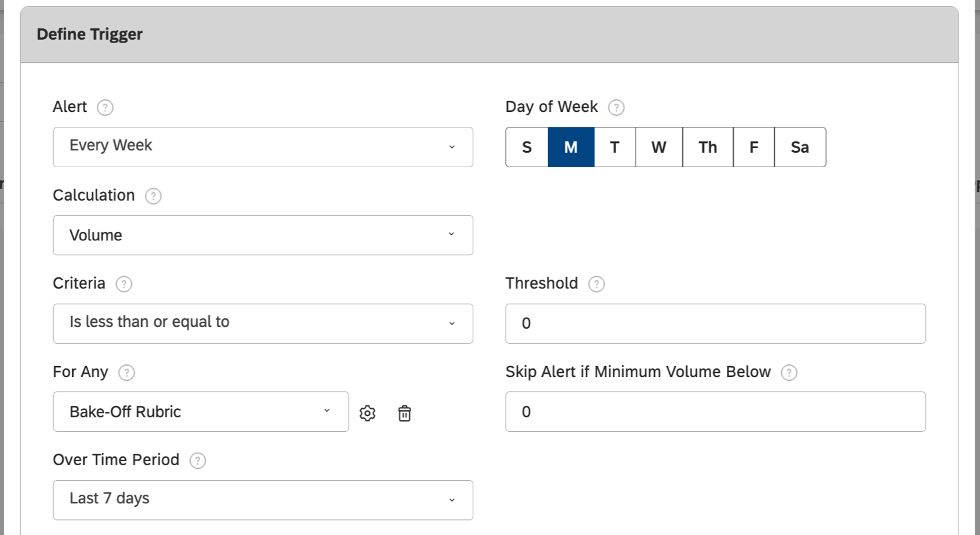The width and height of the screenshot is (980, 535).
Task: Toggle Wednesday in the Day of Week selector
Action: pyautogui.click(x=658, y=147)
